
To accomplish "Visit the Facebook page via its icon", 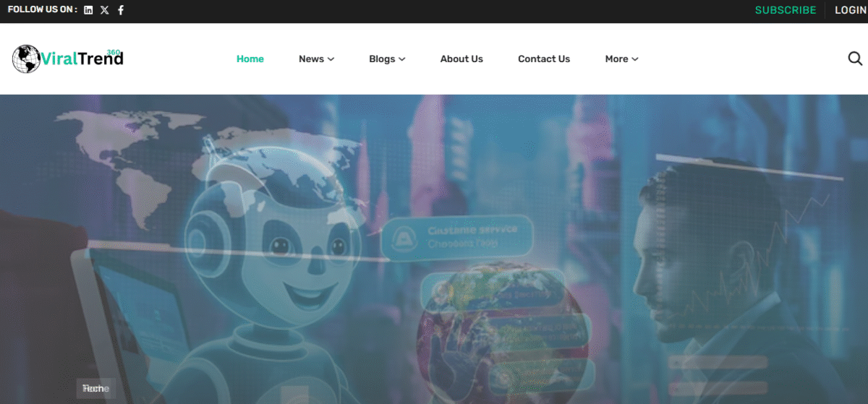I will (x=121, y=10).
